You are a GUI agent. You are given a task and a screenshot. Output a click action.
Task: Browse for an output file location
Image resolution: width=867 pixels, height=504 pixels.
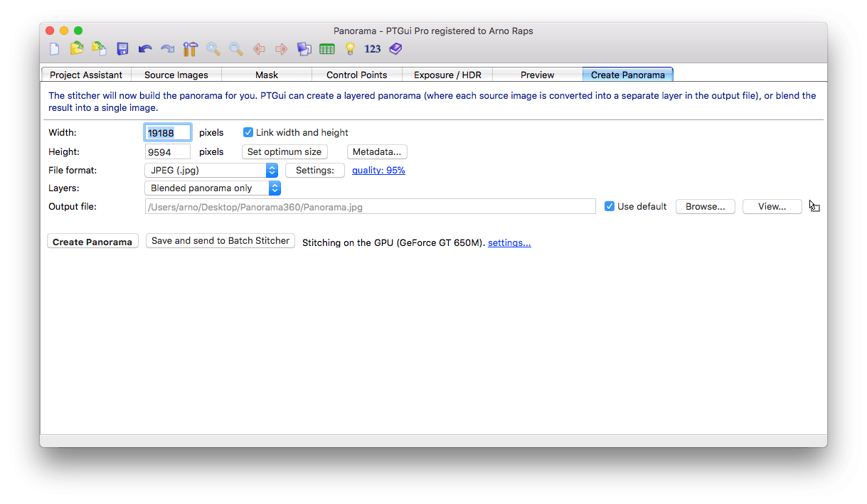tap(706, 206)
